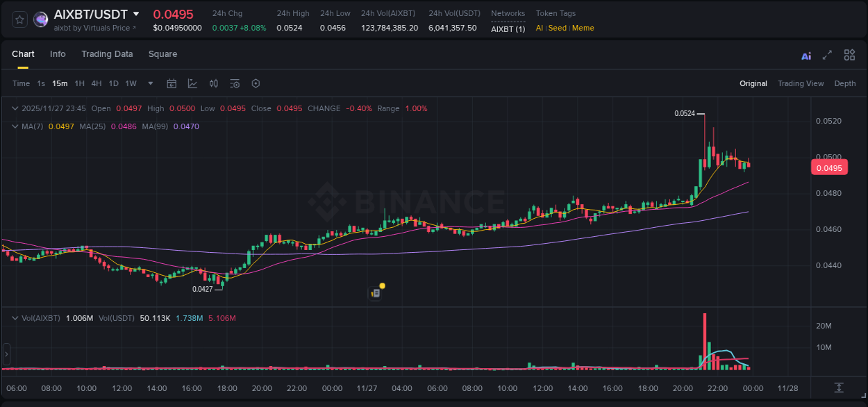Open the widgets grid panel
The image size is (868, 407).
[x=849, y=54]
